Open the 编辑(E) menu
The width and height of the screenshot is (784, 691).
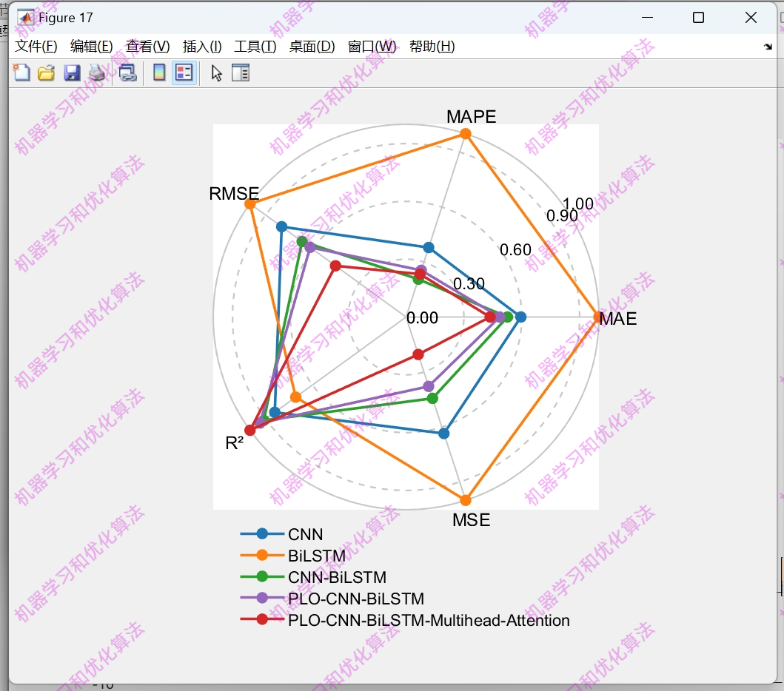pos(92,47)
